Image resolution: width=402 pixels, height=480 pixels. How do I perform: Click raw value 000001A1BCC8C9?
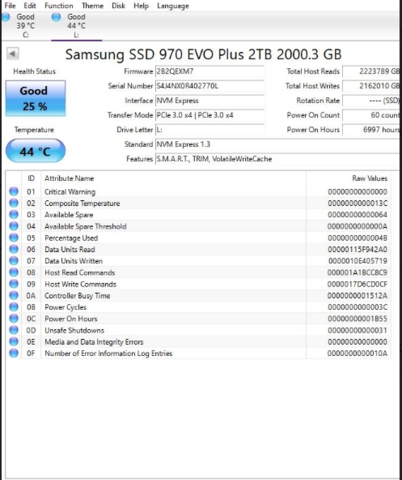357,273
